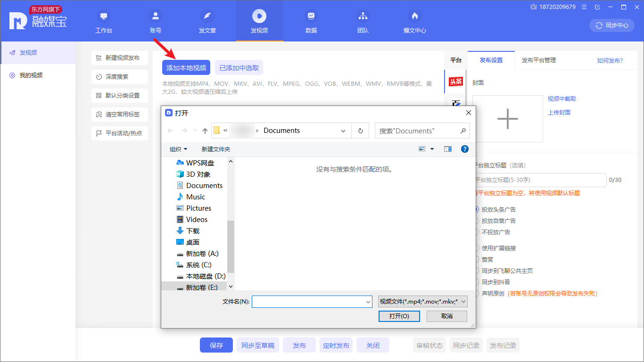Click the plus to add cover image
The image size is (644, 362).
pyautogui.click(x=508, y=119)
